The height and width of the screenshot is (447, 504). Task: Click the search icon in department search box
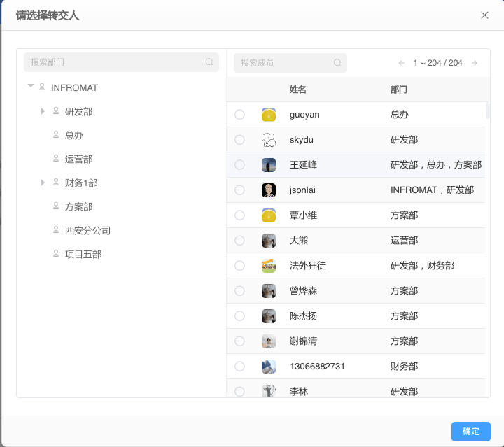(x=209, y=62)
